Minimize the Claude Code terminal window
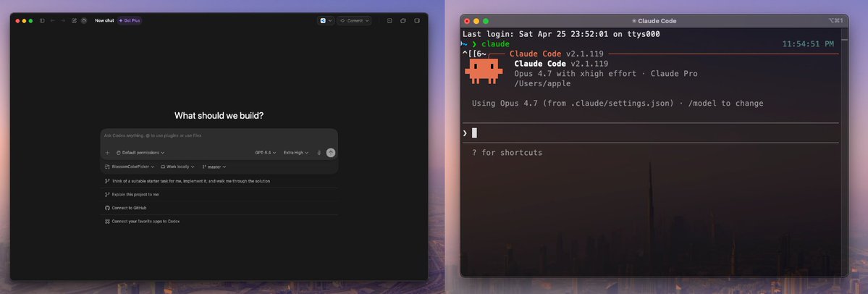Viewport: 868px width, 294px height. [x=476, y=21]
